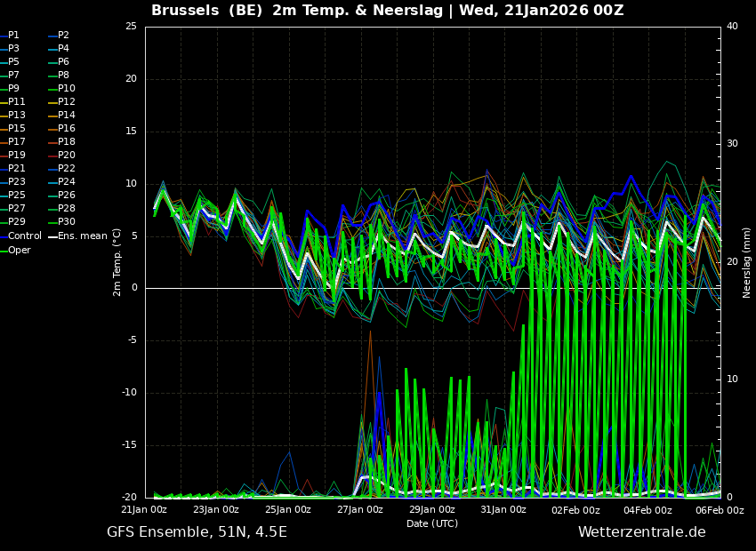This screenshot has width=756, height=551.
Task: Click the 21Jan 00z date tick label
Action: click(x=144, y=510)
